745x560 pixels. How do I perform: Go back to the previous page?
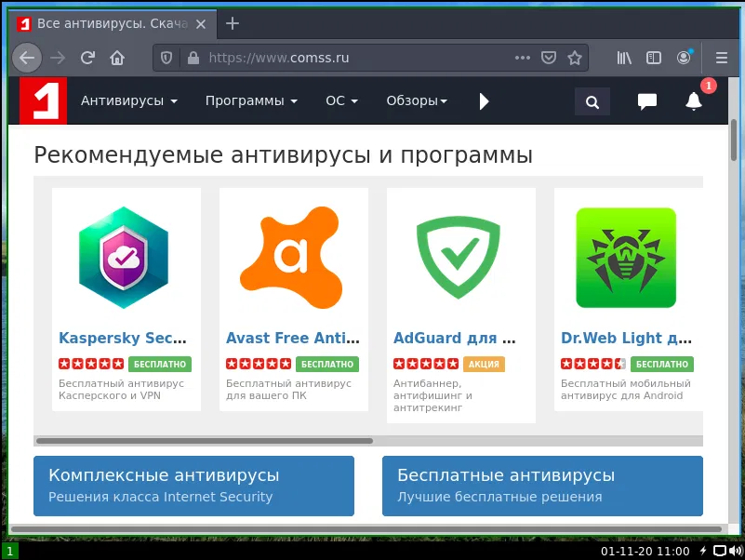(x=27, y=58)
